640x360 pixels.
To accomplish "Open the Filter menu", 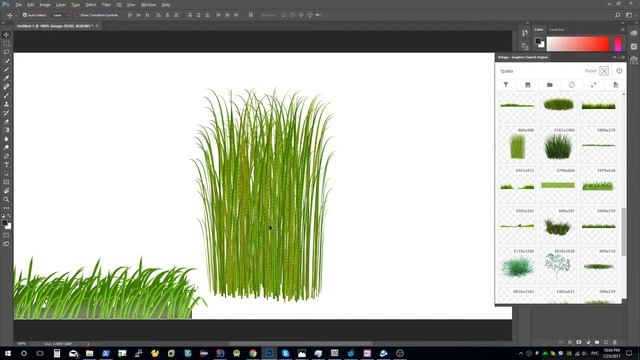I will (x=106, y=4).
